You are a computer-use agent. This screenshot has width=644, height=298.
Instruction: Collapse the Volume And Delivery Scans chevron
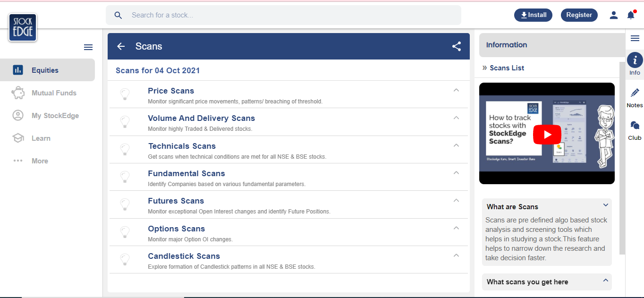(x=456, y=118)
